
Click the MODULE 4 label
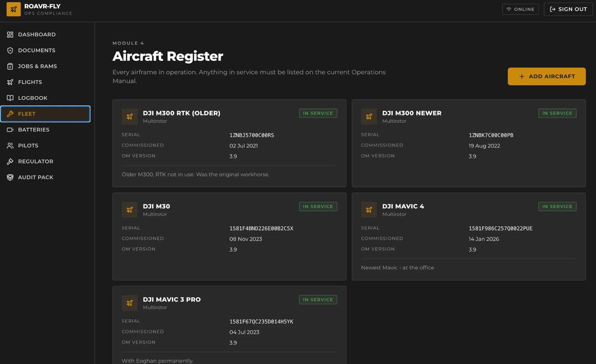[x=128, y=43]
